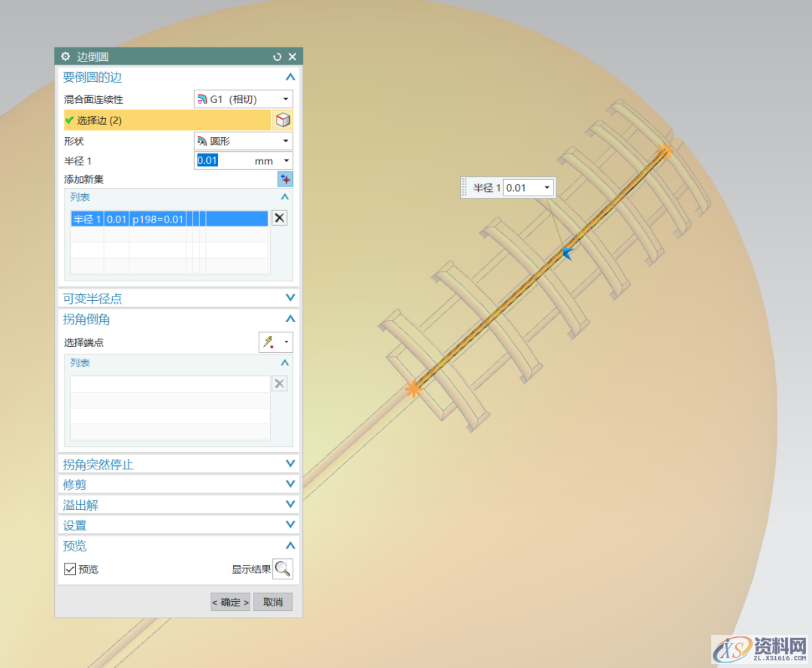Click the blue direction arrow on model
This screenshot has width=812, height=668.
568,254
